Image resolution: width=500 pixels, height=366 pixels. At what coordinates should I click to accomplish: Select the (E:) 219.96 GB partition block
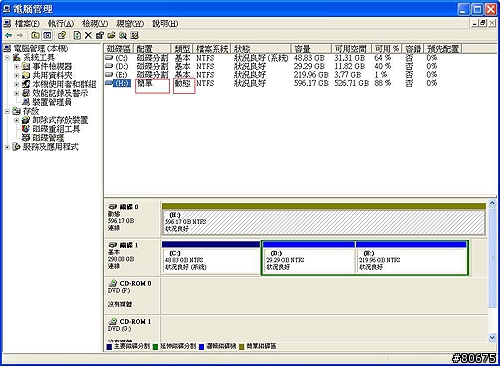[411, 257]
